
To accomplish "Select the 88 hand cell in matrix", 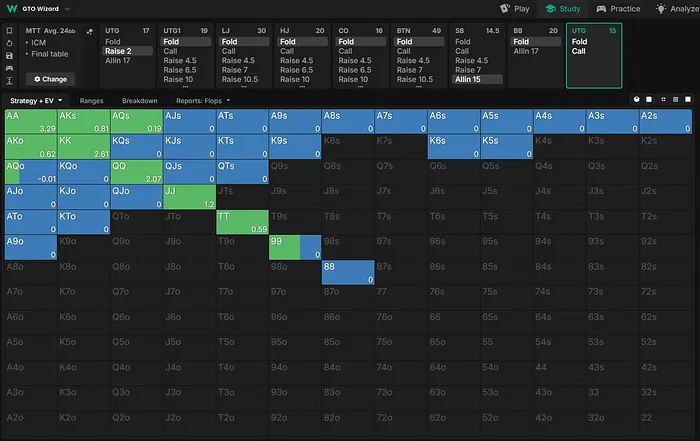I will 348,272.
